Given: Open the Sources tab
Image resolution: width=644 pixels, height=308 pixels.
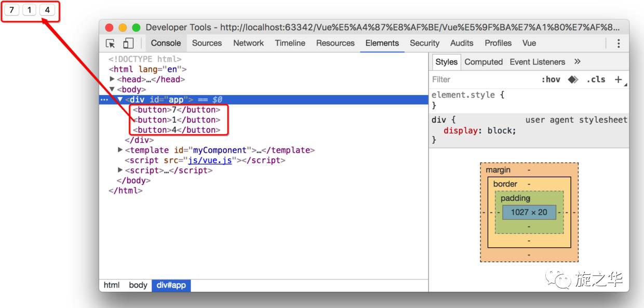Looking at the screenshot, I should click(x=207, y=43).
